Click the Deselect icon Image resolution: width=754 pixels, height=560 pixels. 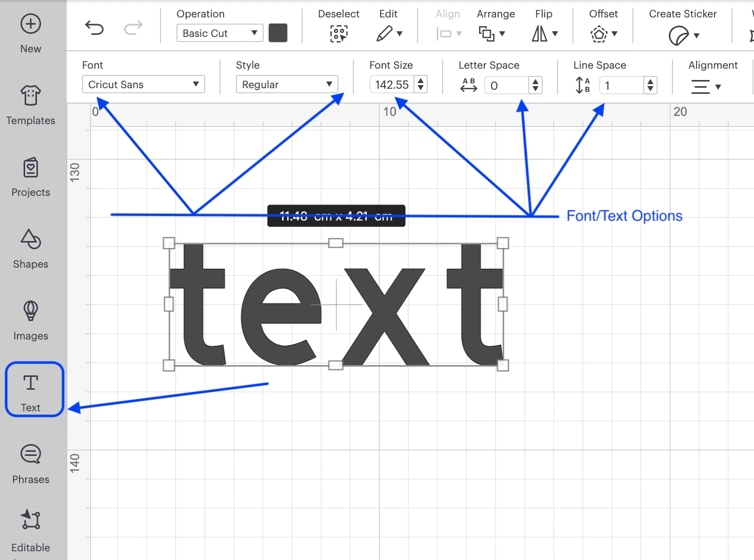(x=339, y=34)
